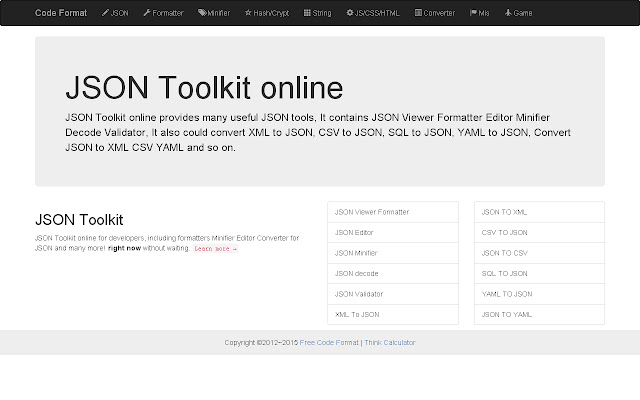This screenshot has height=400, width=640.
Task: Visit the Think Calculator footer link
Action: tap(389, 343)
